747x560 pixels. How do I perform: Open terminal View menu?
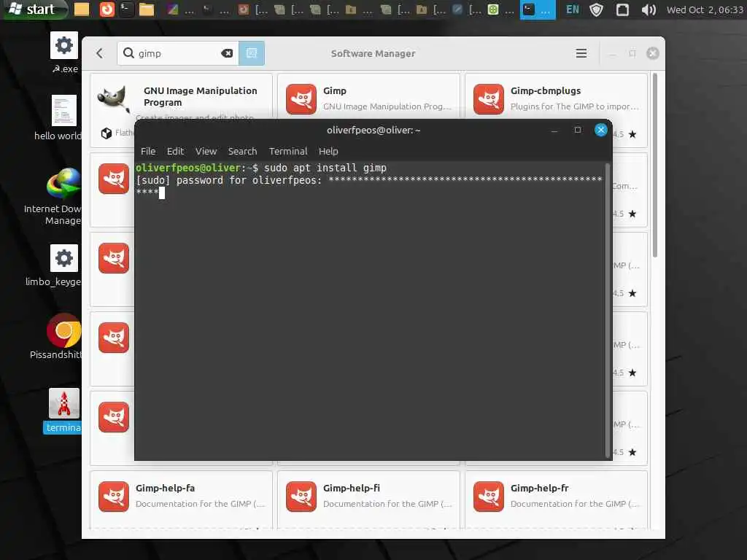206,152
